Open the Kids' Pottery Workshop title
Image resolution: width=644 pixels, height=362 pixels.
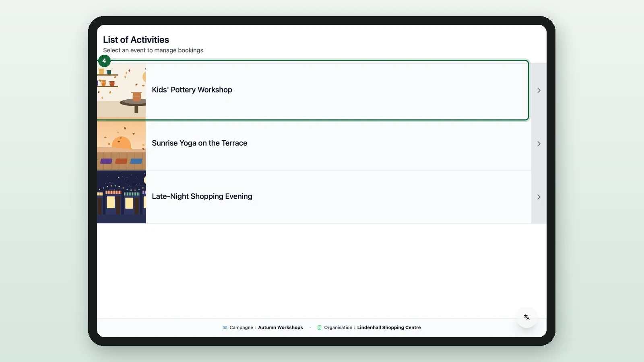tap(192, 90)
